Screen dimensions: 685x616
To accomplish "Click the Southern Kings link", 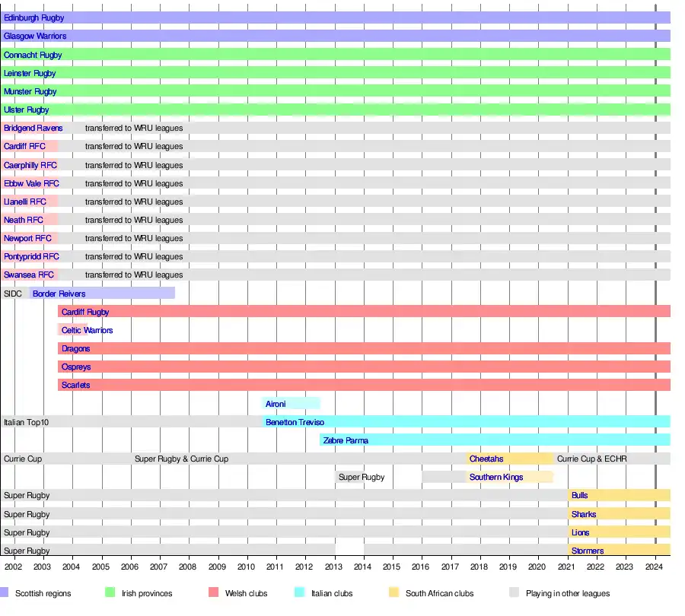I will (496, 477).
